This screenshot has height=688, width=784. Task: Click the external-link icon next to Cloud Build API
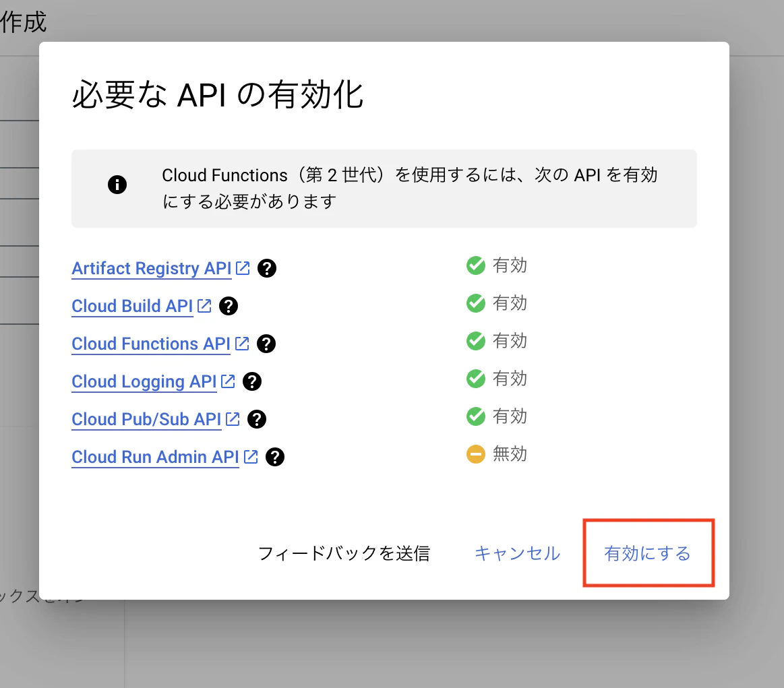click(204, 305)
